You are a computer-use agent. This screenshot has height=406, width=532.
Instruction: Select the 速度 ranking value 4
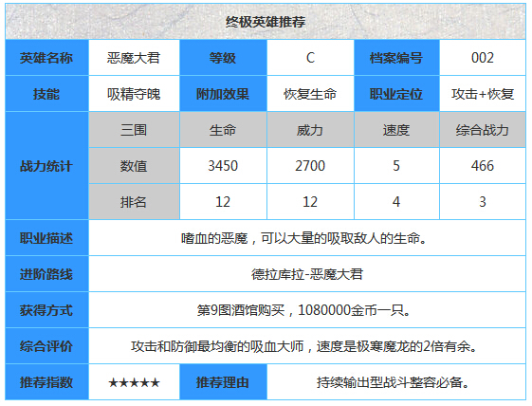(396, 202)
